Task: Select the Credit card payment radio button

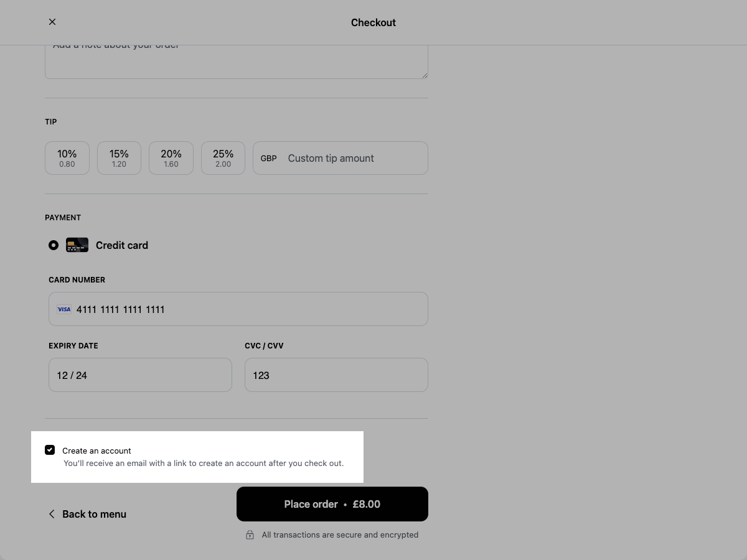Action: pos(54,245)
